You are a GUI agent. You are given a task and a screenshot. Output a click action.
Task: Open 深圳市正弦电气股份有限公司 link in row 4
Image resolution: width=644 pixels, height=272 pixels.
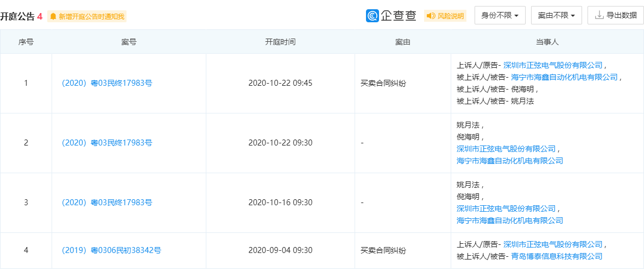coord(553,244)
